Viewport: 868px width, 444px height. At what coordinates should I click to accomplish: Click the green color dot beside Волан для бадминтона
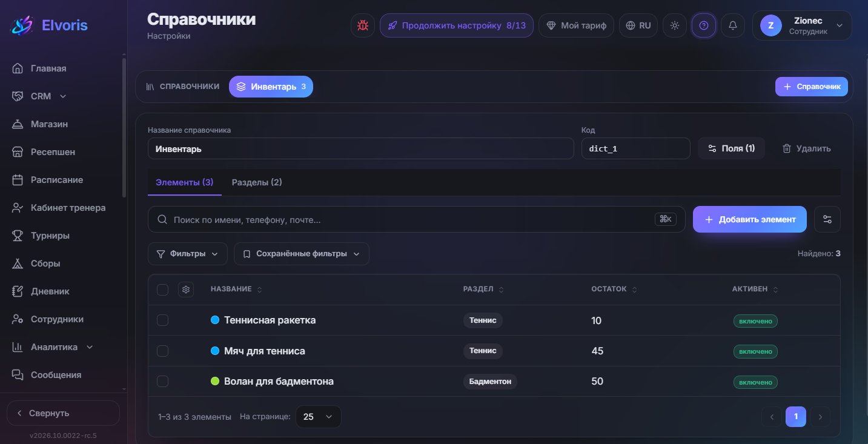pos(215,381)
